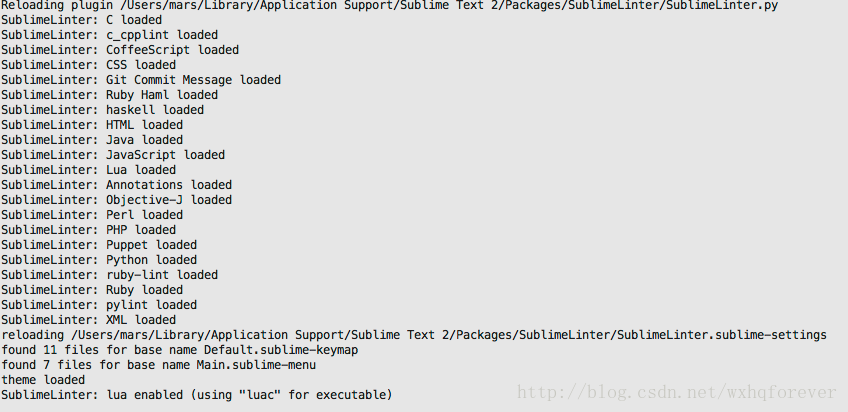Click 'found 11 files' Default.sublime-keymap line
This screenshot has height=412, width=848.
click(x=180, y=350)
